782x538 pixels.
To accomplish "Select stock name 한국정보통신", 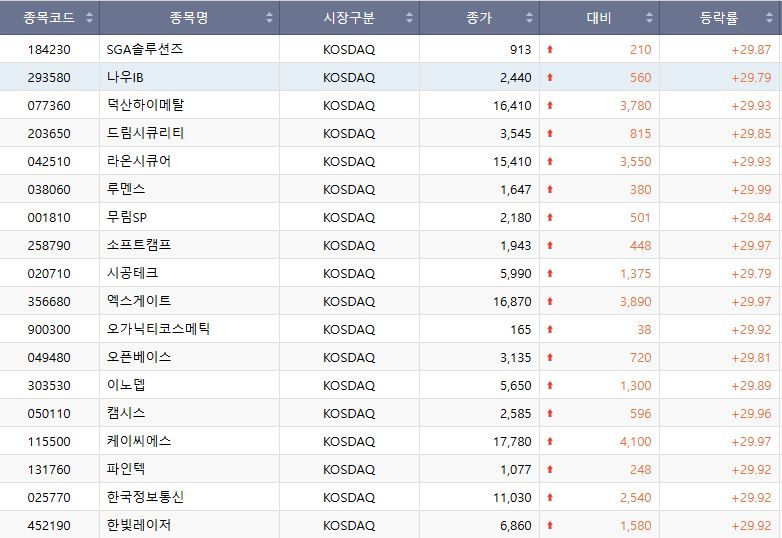I will [145, 497].
